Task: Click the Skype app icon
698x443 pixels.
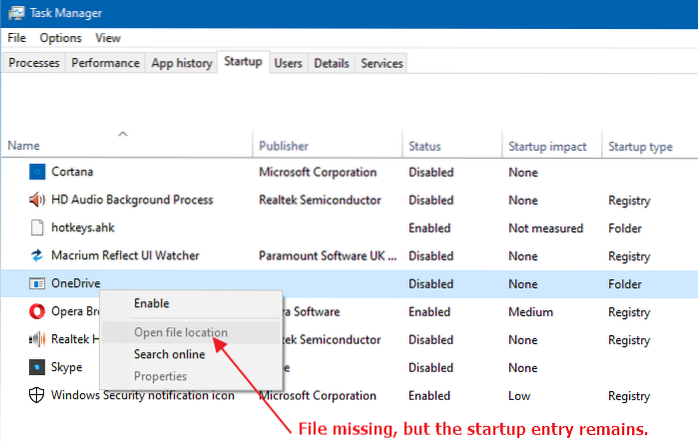Action: tap(38, 368)
